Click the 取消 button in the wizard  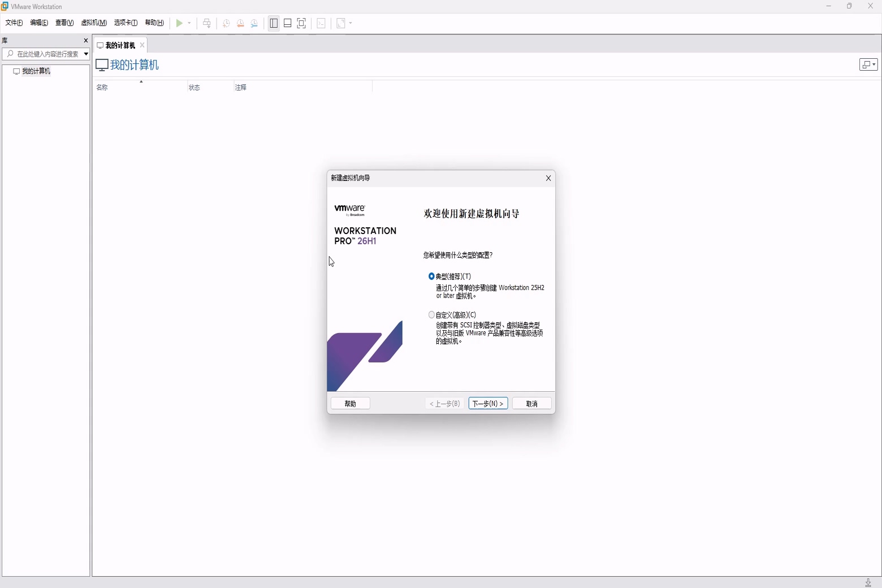(531, 404)
